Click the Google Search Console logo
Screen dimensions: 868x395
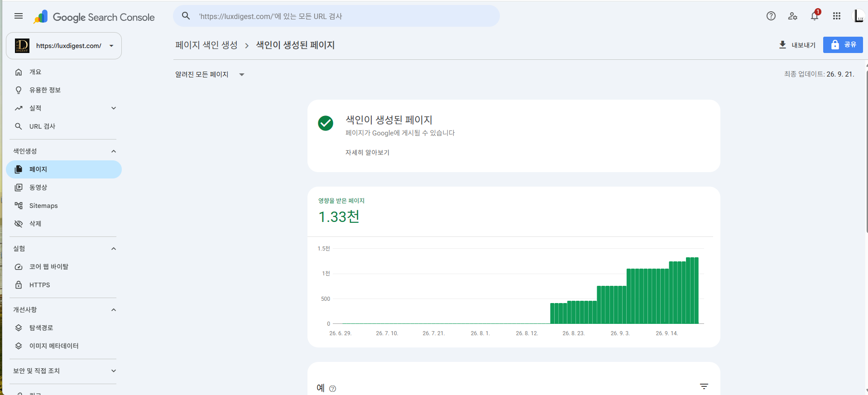(94, 17)
